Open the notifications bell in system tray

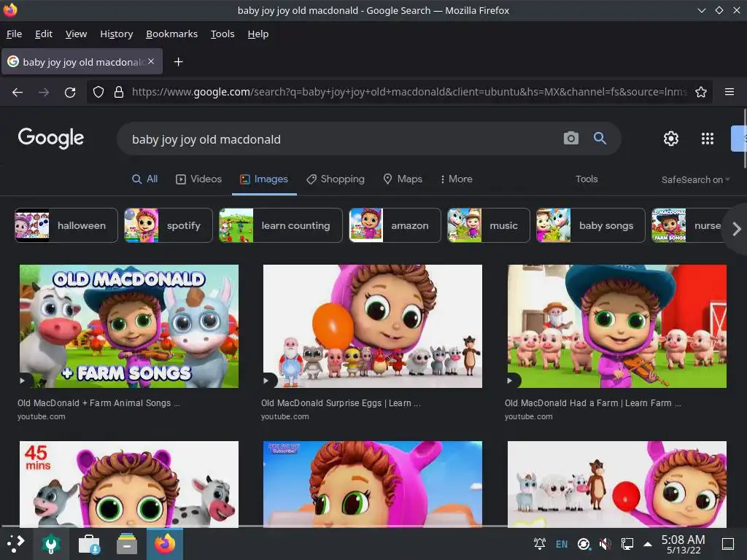point(539,544)
